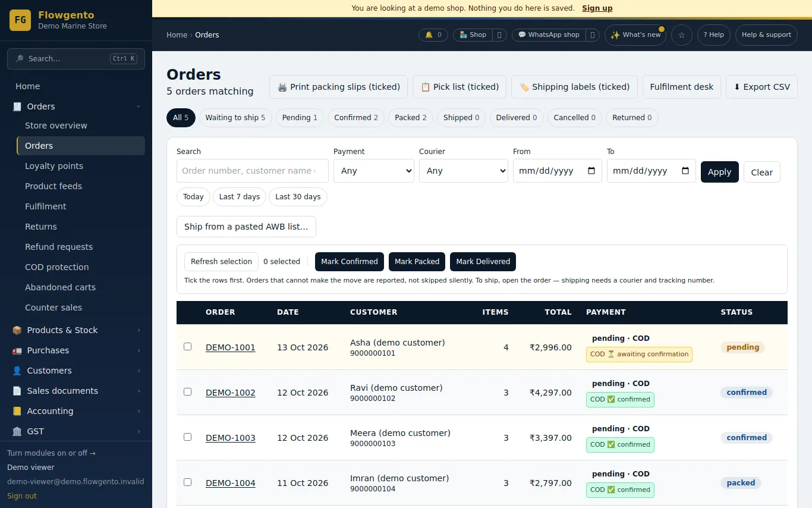Viewport: 812px width, 508px height.
Task: Open the Payment filter dropdown
Action: (374, 171)
